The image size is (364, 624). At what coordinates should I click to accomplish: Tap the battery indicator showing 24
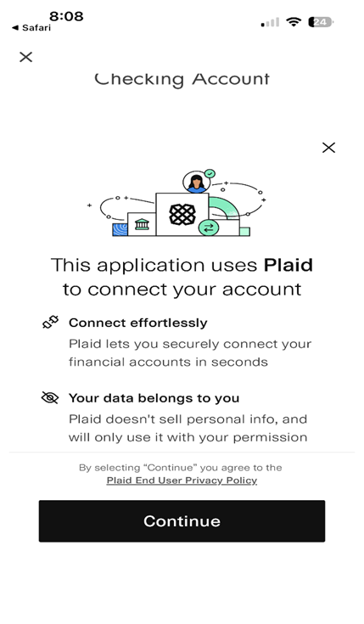click(x=321, y=22)
